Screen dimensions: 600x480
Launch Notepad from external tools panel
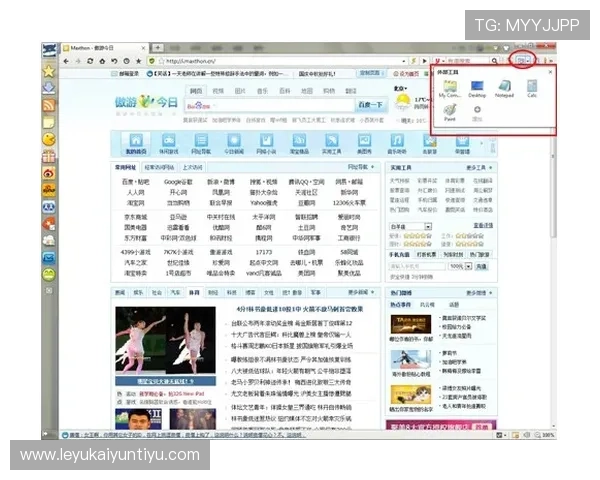504,89
